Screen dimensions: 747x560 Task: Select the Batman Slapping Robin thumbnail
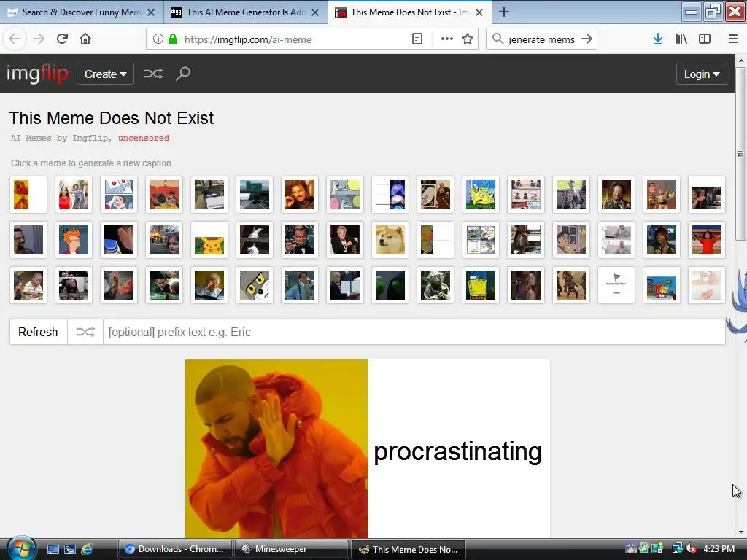click(x=164, y=195)
